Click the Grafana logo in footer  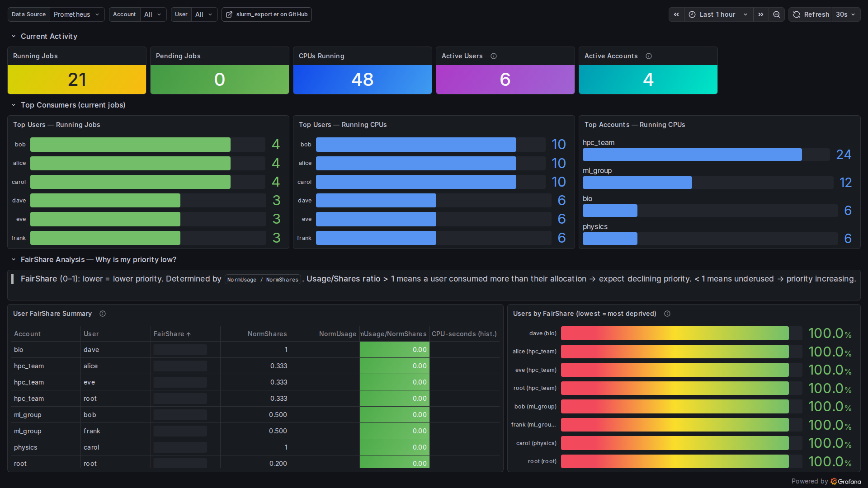[x=845, y=482]
